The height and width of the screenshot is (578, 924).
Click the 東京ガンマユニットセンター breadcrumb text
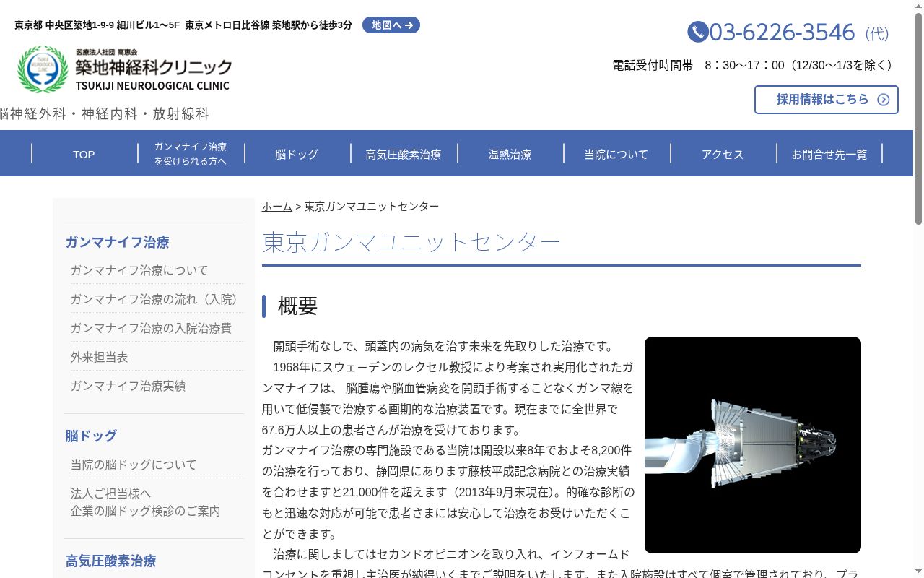tap(372, 206)
